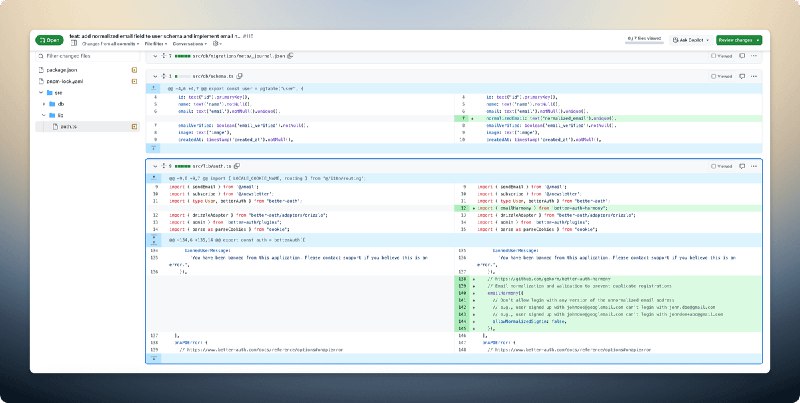
Task: Open the File filter menu
Action: 154,44
